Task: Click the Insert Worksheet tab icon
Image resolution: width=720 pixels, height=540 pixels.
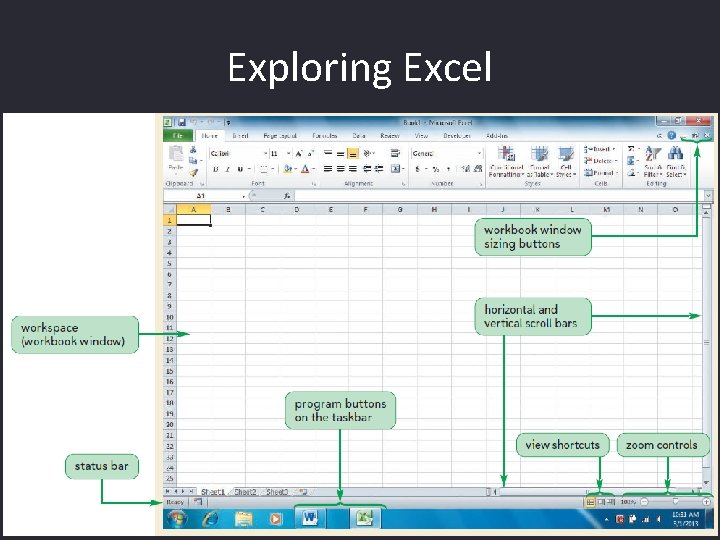Action: (x=303, y=492)
